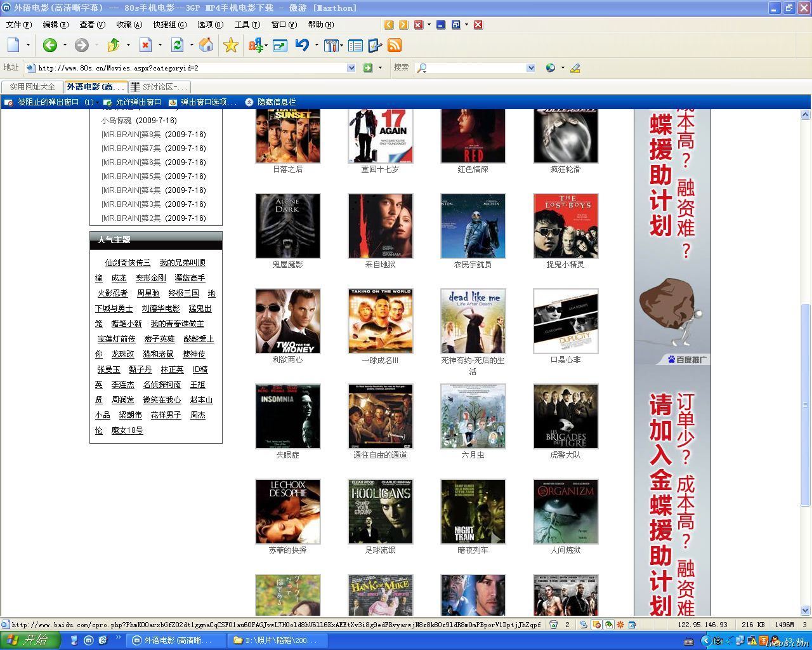Click the translate text toolbar icon
Viewport: 812px width, 650px height.
pyautogui.click(x=256, y=45)
